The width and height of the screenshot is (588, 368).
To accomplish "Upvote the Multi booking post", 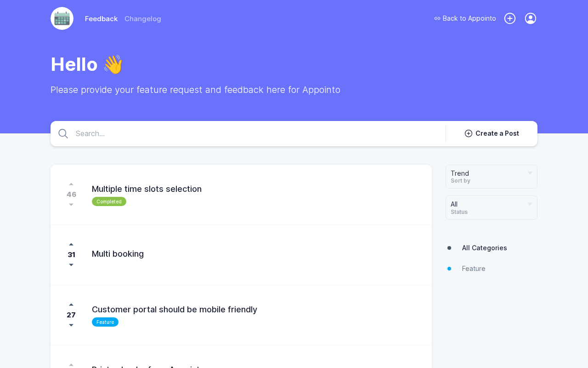I will click(71, 245).
